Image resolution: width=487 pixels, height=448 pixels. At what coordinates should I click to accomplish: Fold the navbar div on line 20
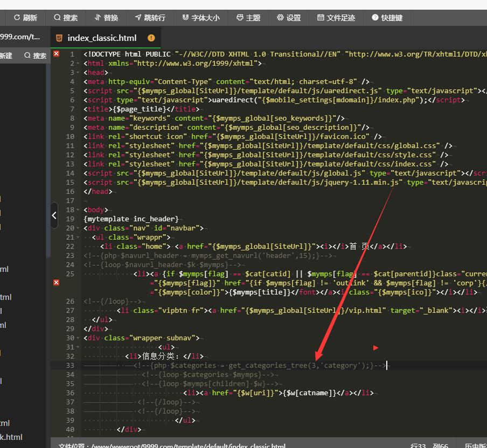78,228
